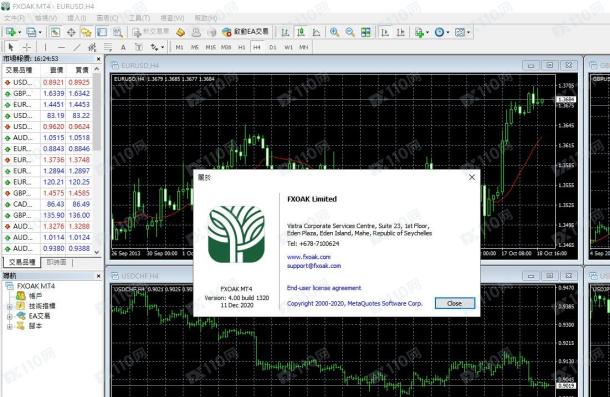Click Close in the about dialog
The height and width of the screenshot is (397, 610).
pos(454,303)
